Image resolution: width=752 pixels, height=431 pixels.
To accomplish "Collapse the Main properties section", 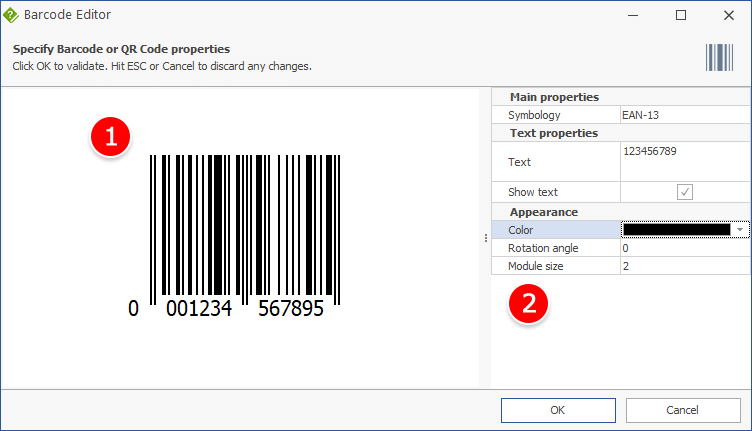I will tap(554, 97).
